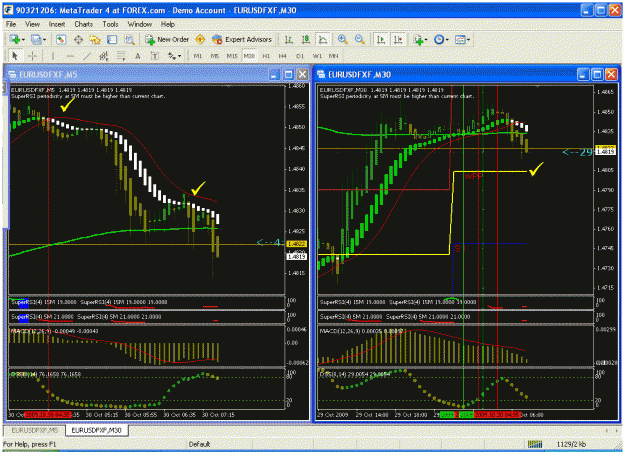This screenshot has height=452, width=625.
Task: Click the 'Default' profile in status bar
Action: click(199, 444)
